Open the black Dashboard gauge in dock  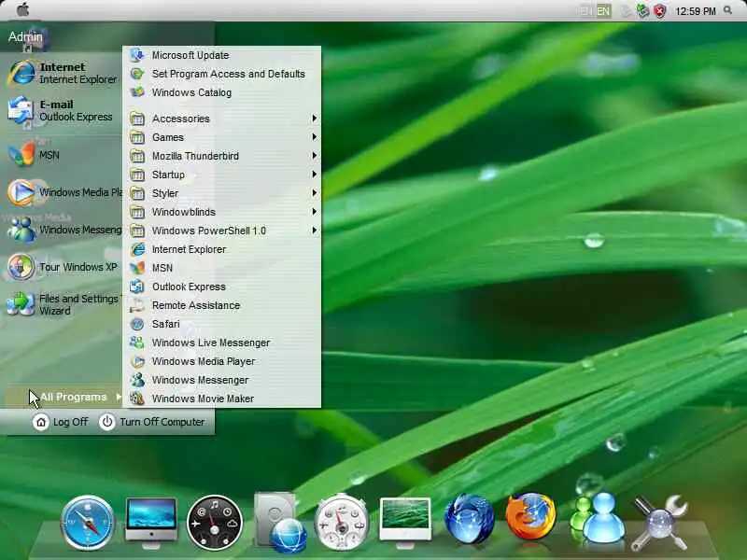tap(215, 523)
